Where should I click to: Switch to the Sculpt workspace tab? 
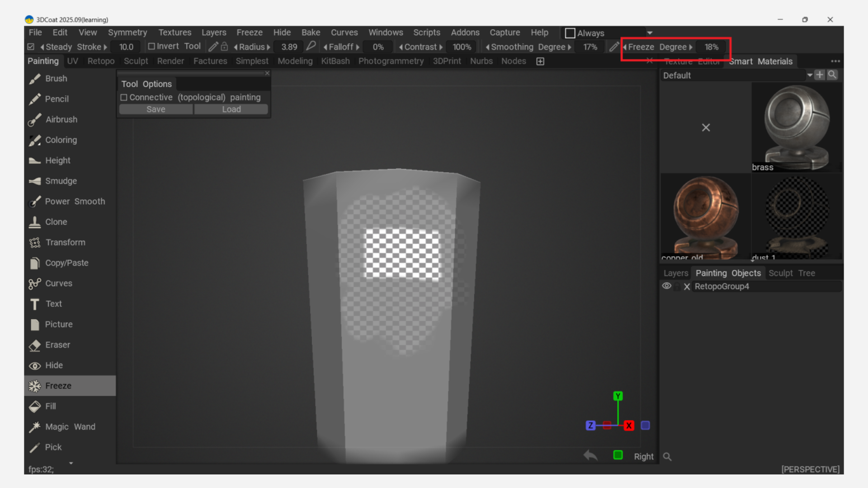coord(136,61)
